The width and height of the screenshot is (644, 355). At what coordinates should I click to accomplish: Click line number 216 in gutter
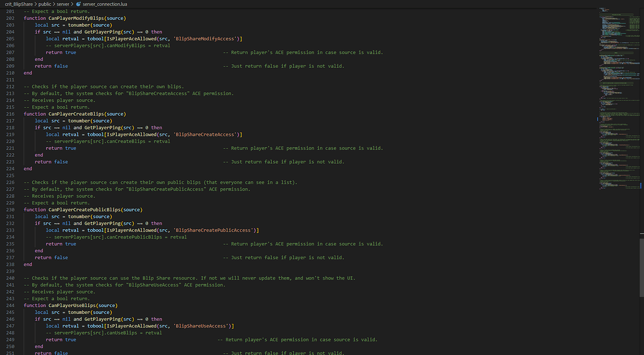coord(10,114)
